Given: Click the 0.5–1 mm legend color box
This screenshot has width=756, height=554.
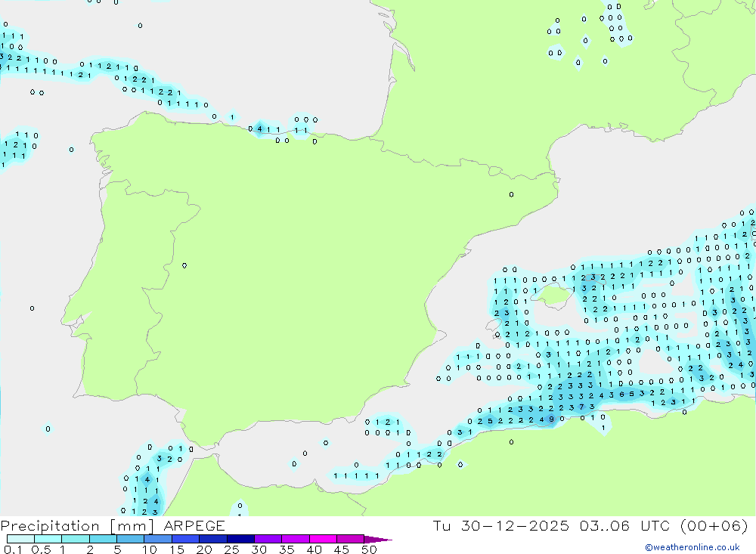Looking at the screenshot, I should pos(48,539).
